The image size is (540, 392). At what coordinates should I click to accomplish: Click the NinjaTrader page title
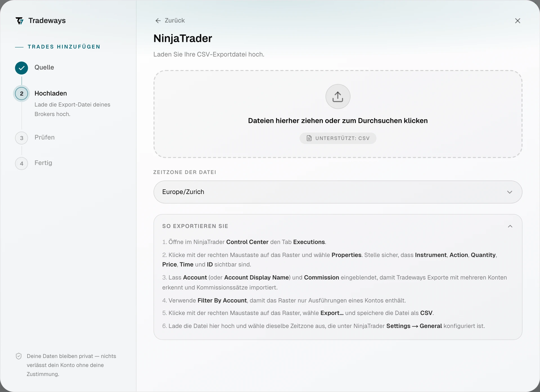click(183, 39)
